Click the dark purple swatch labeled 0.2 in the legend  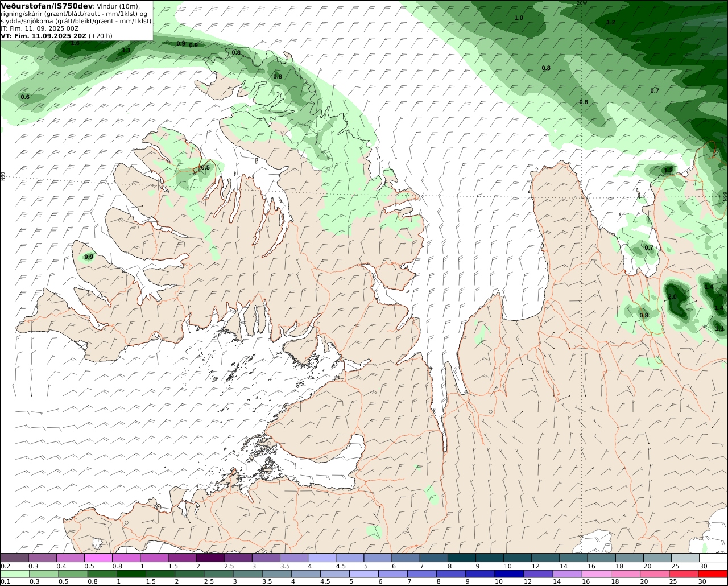(x=14, y=558)
